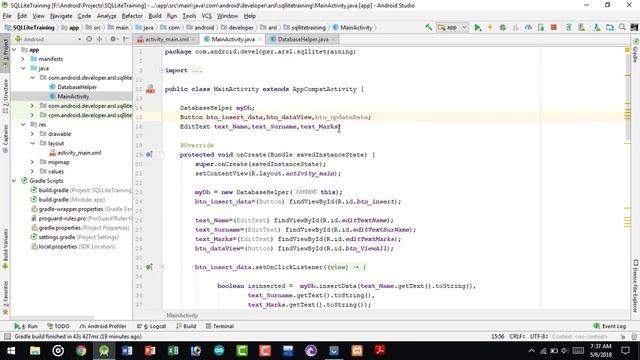
Task: Open the Event Log
Action: pos(610,326)
